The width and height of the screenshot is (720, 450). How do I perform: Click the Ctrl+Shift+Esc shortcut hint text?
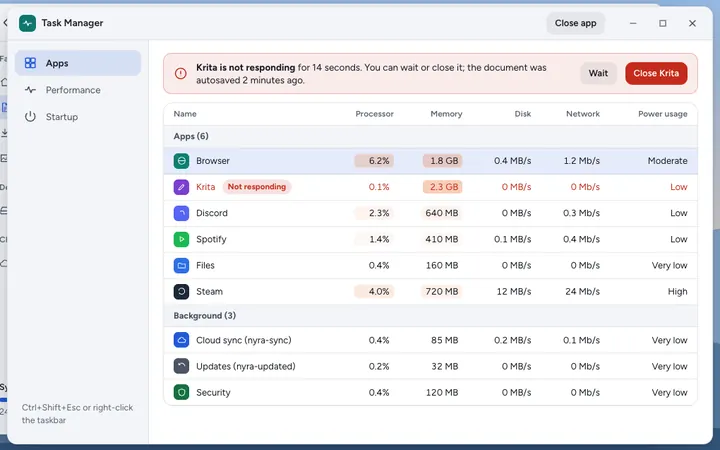tap(77, 414)
